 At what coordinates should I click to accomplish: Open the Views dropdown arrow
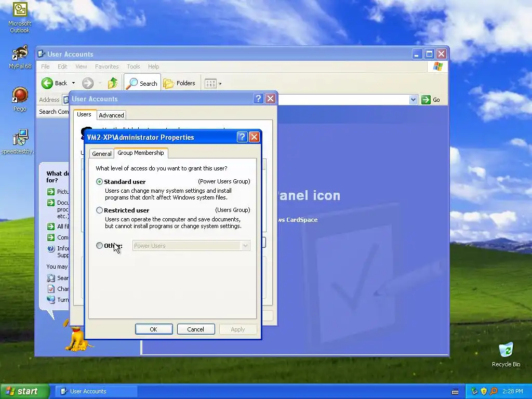tap(220, 84)
